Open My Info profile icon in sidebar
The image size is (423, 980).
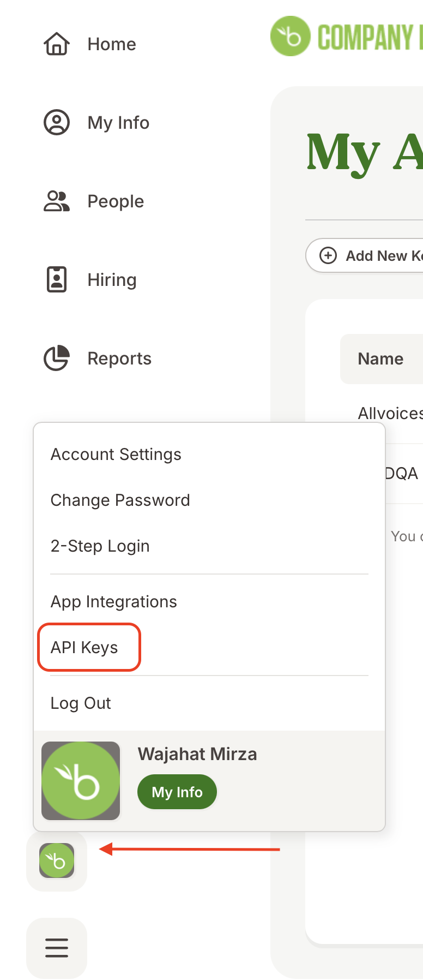coord(57,122)
